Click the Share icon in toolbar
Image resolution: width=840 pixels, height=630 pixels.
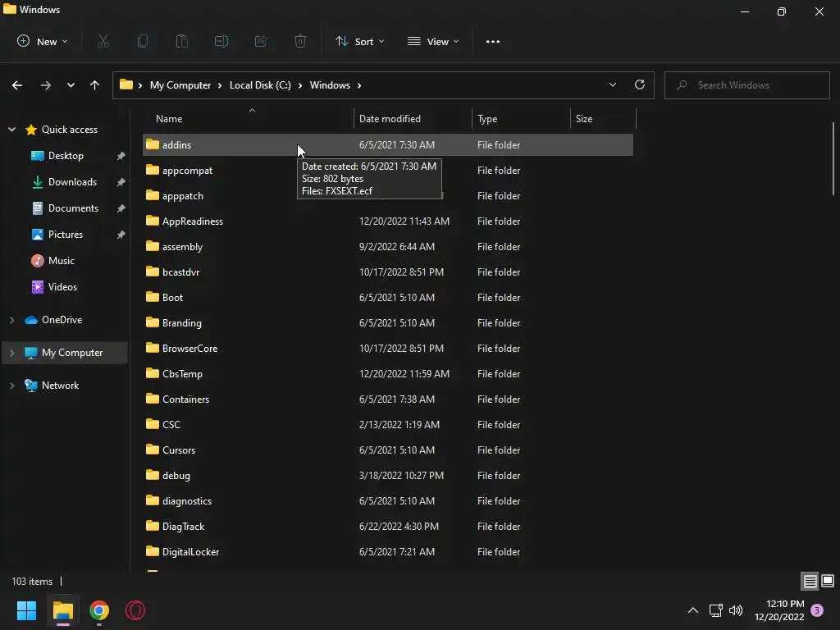[261, 41]
